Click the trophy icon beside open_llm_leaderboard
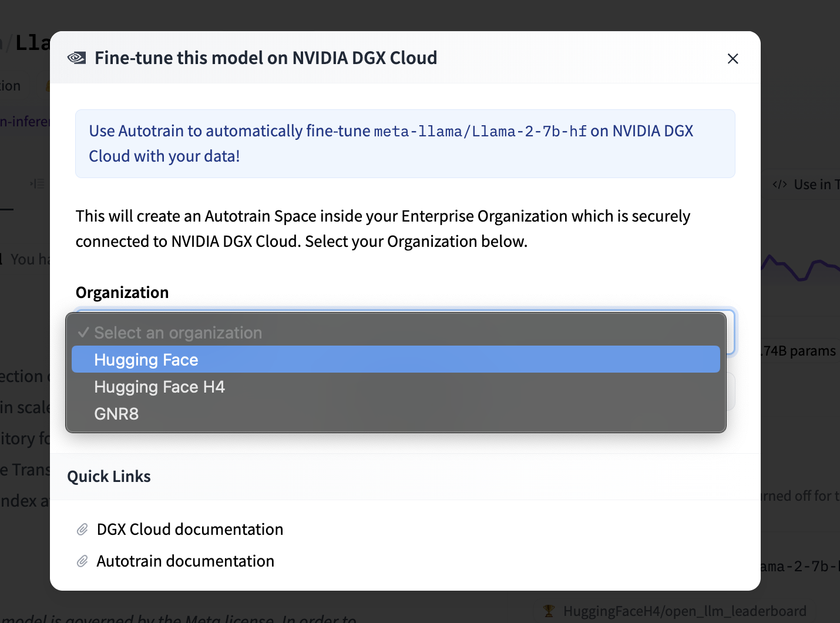This screenshot has height=623, width=840. click(x=549, y=611)
